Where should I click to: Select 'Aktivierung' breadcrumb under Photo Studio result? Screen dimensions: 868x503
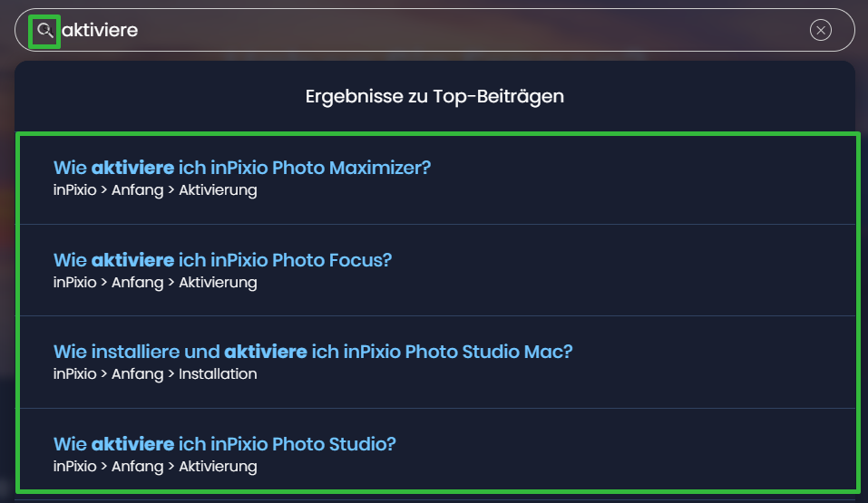coord(218,467)
